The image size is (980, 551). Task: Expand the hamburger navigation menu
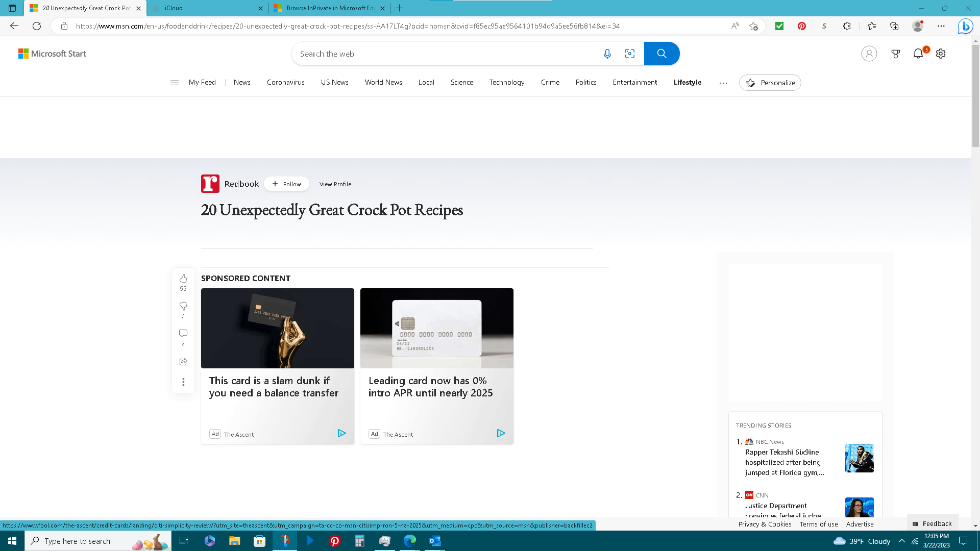tap(175, 83)
